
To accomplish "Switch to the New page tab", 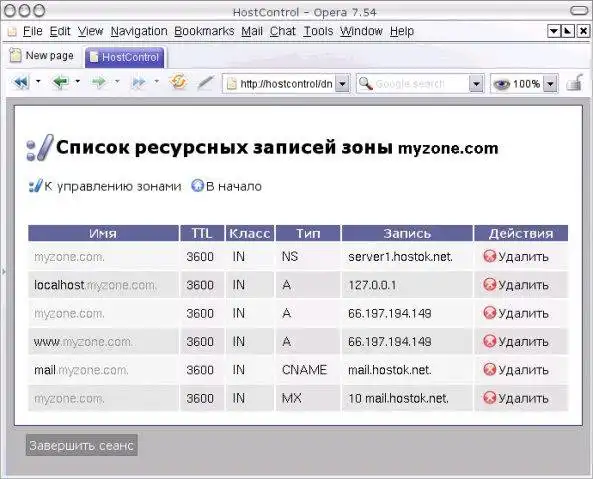I will point(42,56).
